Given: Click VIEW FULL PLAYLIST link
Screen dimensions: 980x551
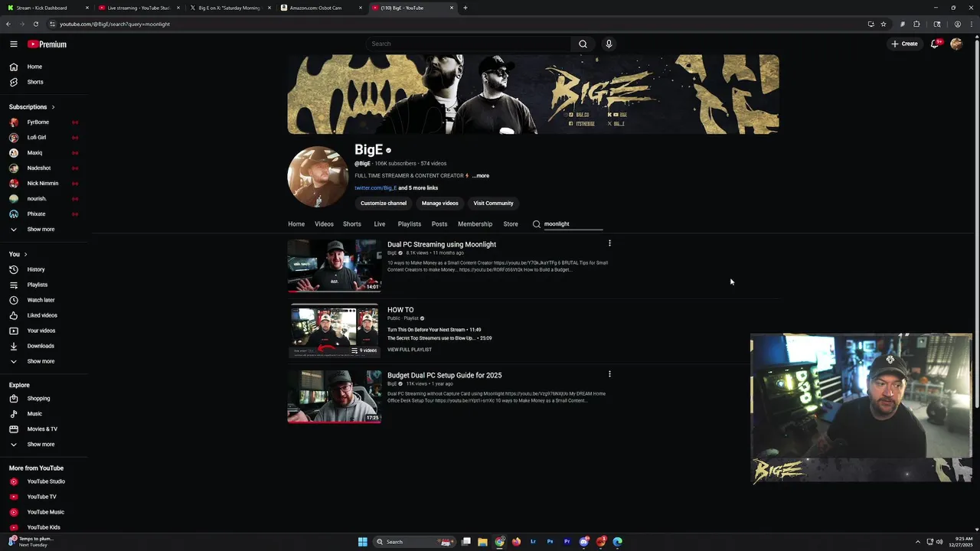Looking at the screenshot, I should [x=410, y=350].
